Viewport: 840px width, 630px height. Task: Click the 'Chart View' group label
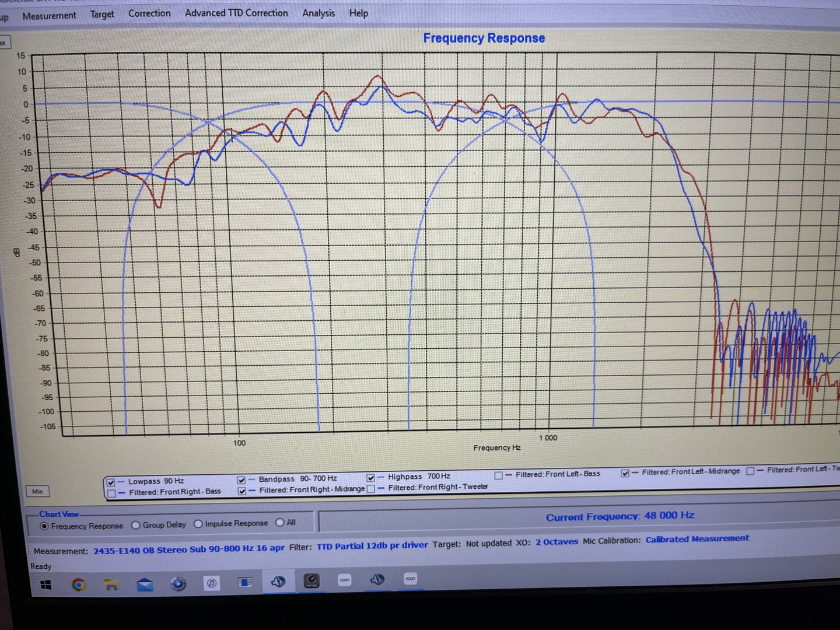(x=59, y=514)
